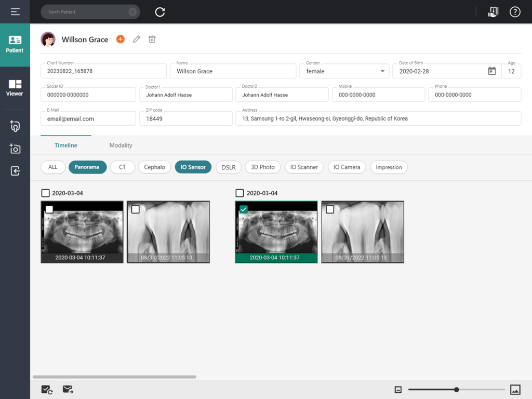Expand the hamburger menu at top left
Viewport: 532px width, 399px height.
15,11
